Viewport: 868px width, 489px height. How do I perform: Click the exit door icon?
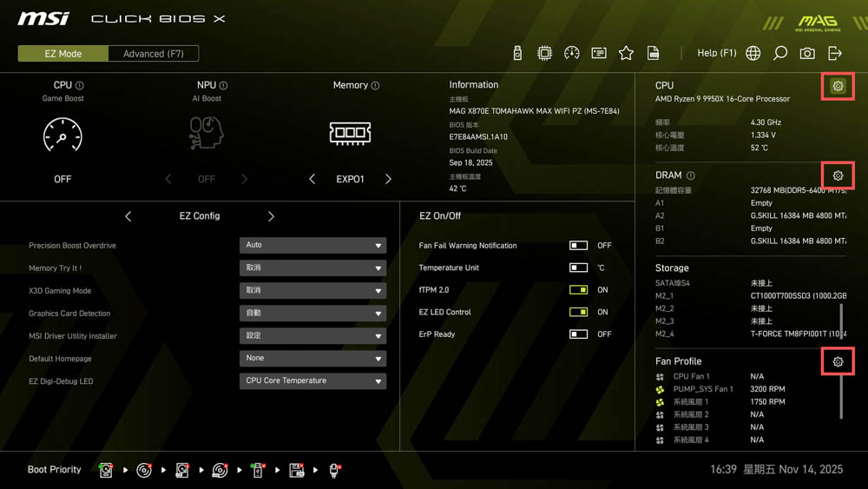point(835,53)
